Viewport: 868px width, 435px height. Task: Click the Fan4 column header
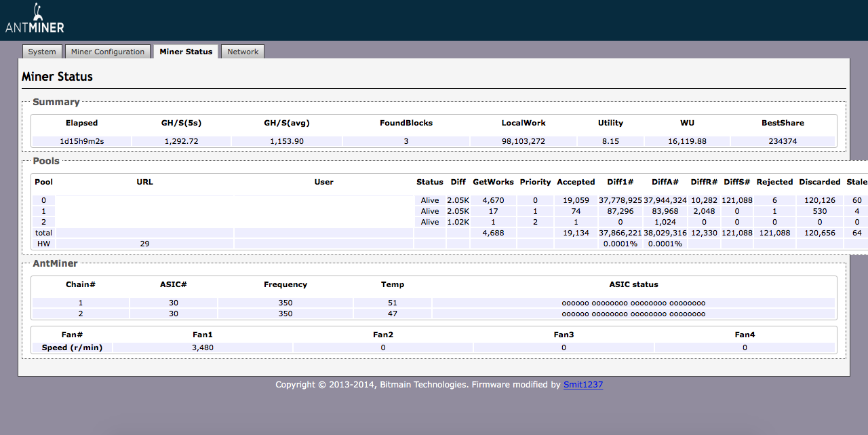pos(745,335)
